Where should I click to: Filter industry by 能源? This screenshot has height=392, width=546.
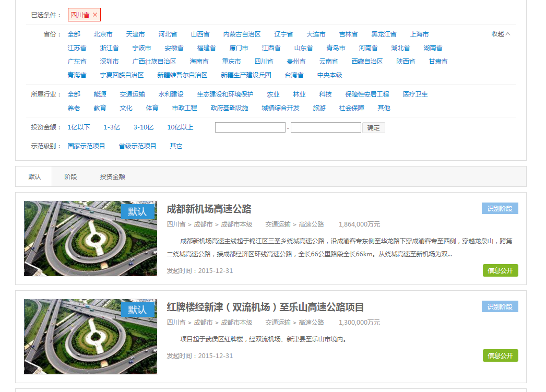(x=100, y=94)
